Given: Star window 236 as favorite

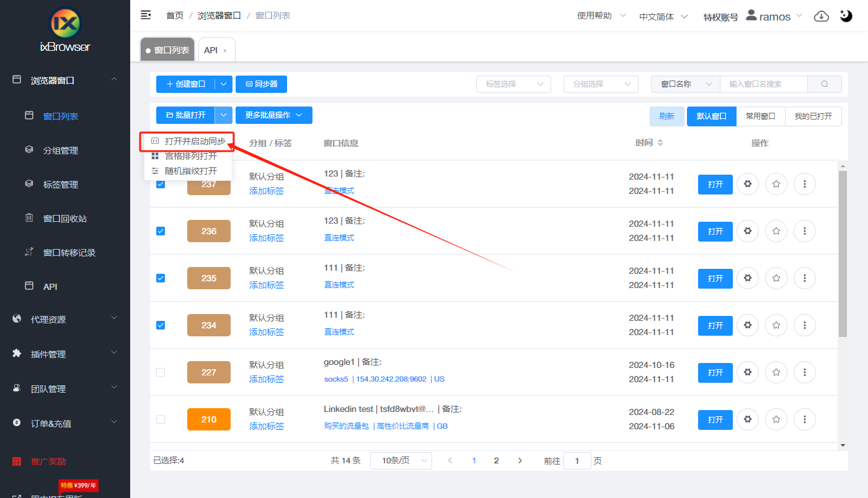Looking at the screenshot, I should tap(776, 231).
